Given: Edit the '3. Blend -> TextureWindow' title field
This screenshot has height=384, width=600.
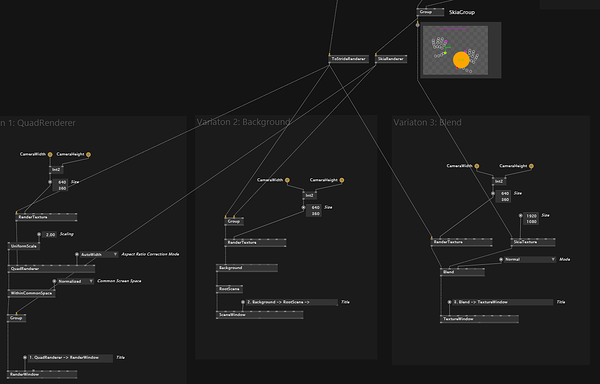Looking at the screenshot, I should 502,303.
